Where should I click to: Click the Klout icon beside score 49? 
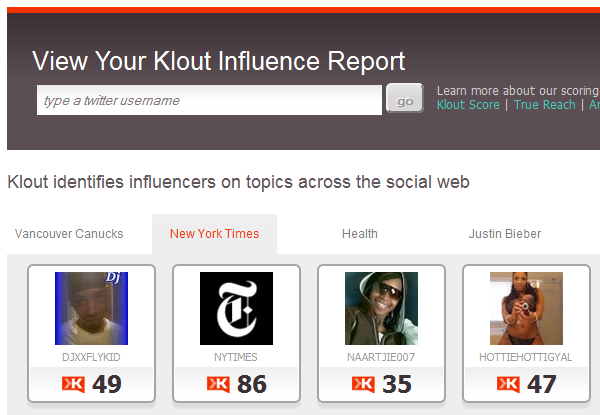click(x=72, y=384)
